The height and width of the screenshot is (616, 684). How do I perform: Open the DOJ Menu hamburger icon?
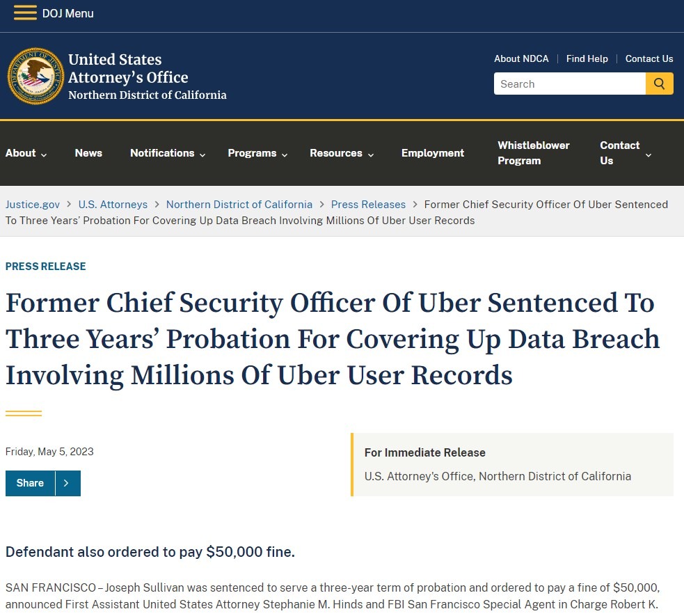click(25, 12)
